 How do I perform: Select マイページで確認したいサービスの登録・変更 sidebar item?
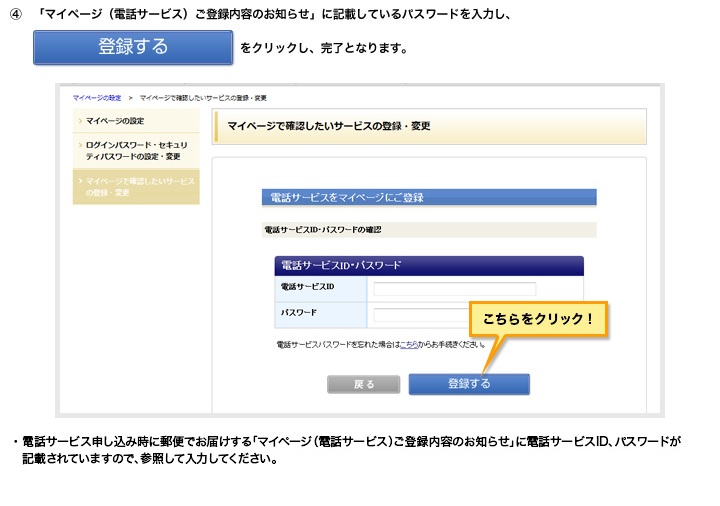[140, 187]
